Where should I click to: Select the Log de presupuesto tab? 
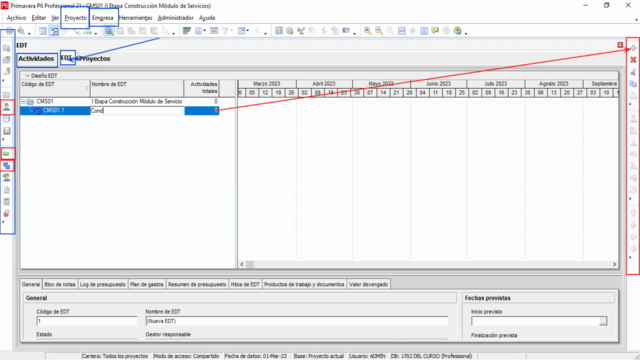coord(102,284)
